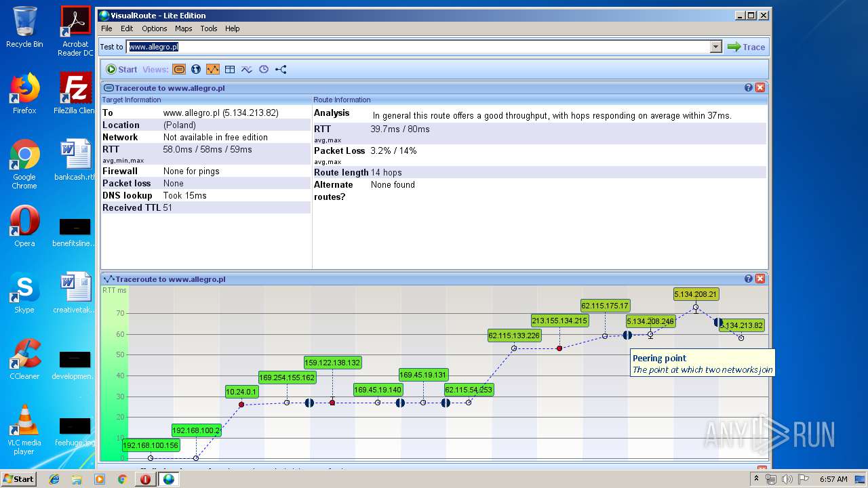The image size is (868, 488).
Task: Open help for the Traceroute graph panel
Action: (749, 279)
